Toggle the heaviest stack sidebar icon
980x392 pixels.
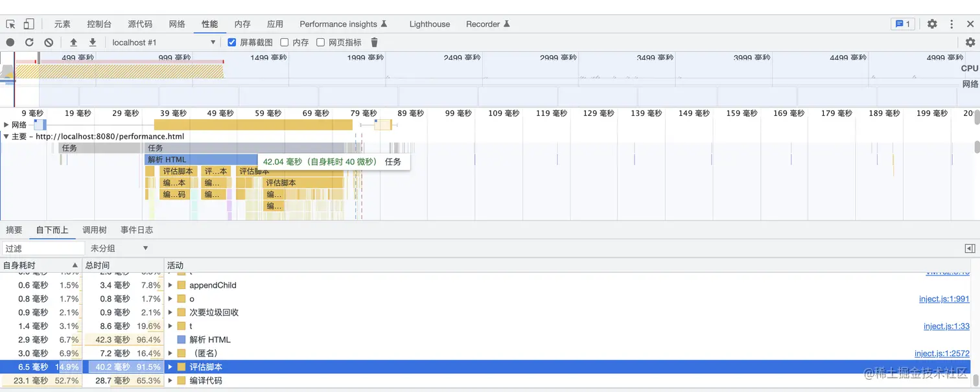[970, 248]
